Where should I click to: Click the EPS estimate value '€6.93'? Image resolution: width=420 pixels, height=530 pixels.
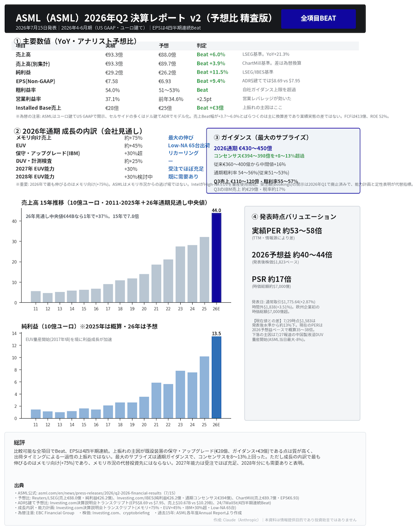(x=165, y=81)
